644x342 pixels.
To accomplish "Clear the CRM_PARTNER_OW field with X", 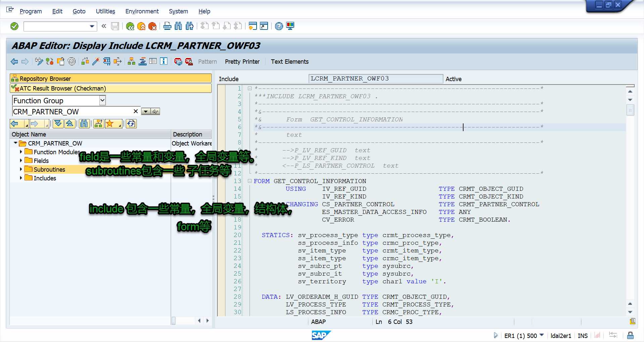I will tap(136, 111).
